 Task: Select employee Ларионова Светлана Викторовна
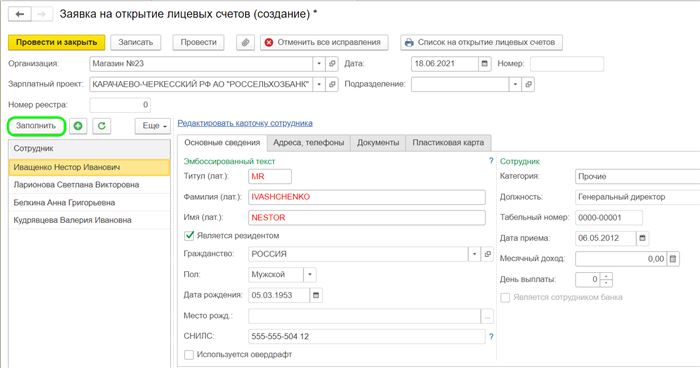tap(89, 185)
